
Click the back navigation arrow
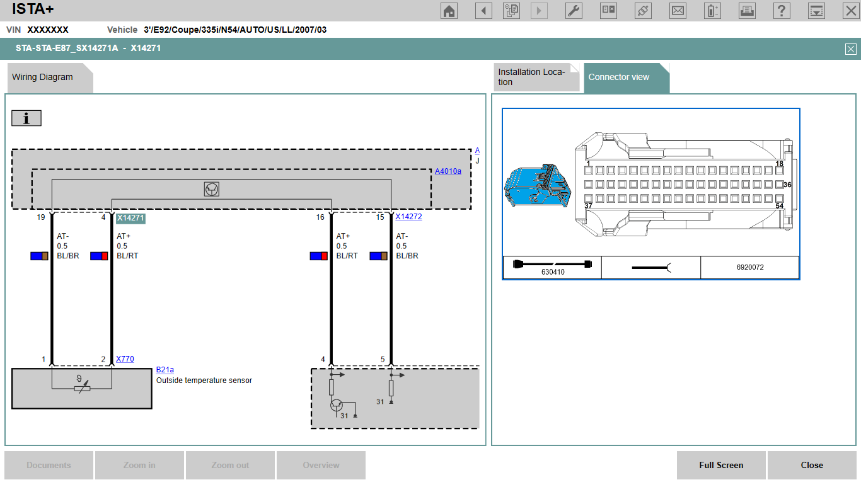483,11
